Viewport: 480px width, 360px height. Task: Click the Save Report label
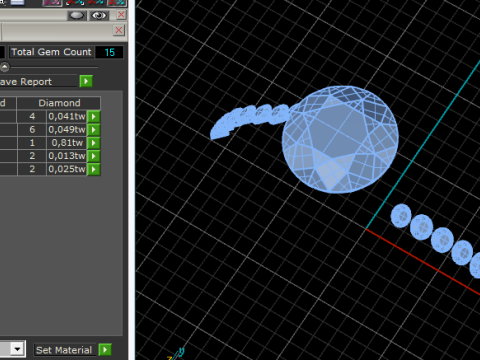click(25, 82)
